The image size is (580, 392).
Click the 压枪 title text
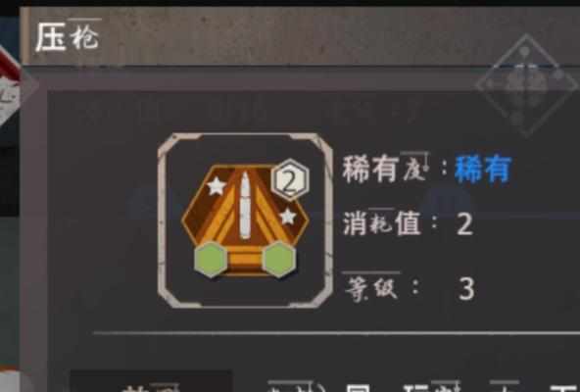coord(68,36)
